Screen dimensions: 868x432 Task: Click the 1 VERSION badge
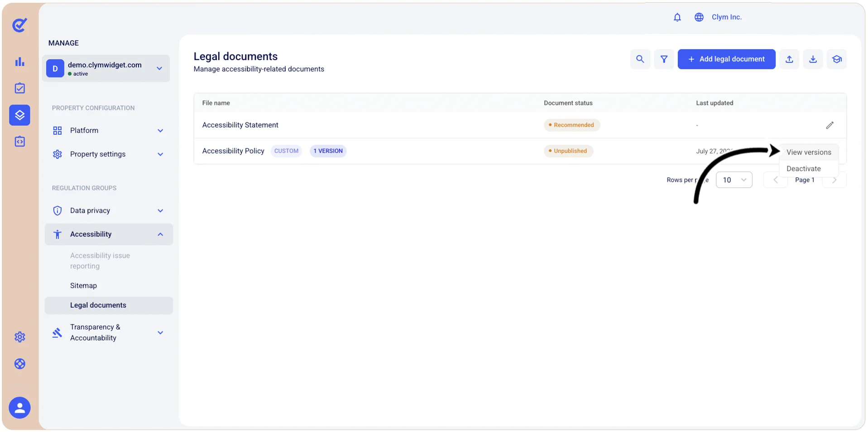[x=328, y=151]
